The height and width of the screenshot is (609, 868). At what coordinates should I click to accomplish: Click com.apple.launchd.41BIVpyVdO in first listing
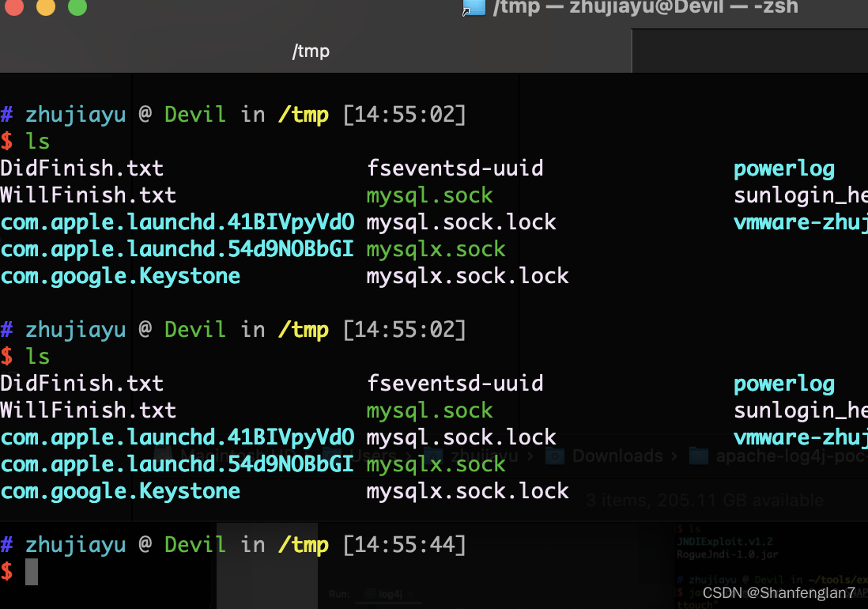[x=177, y=222]
